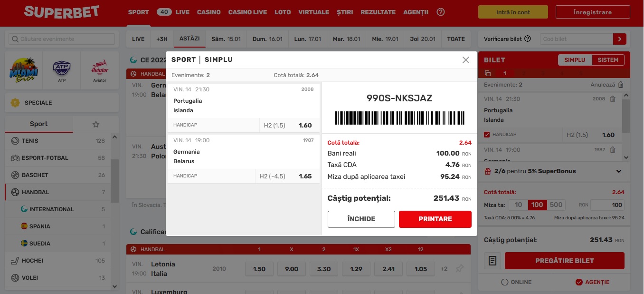Select the Handbal sport icon

coord(15,192)
